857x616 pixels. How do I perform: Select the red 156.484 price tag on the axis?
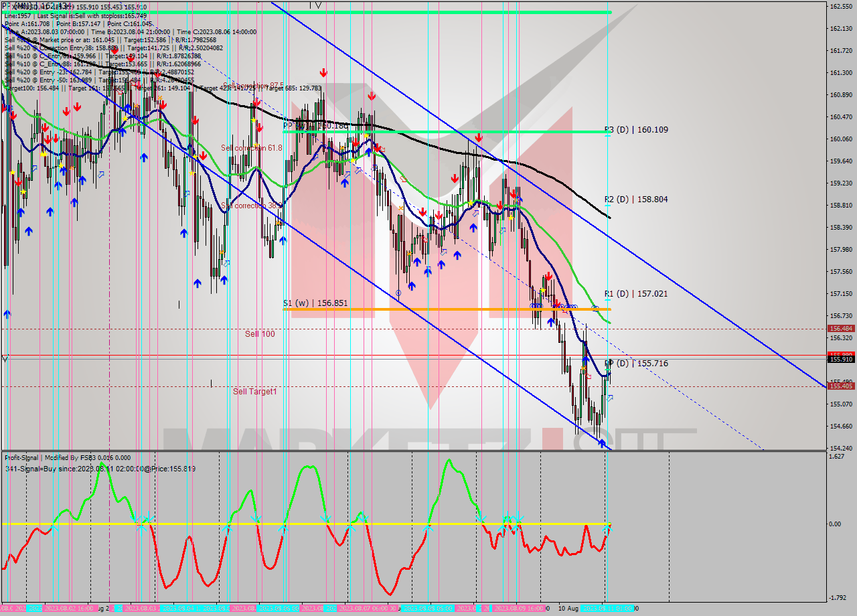click(x=840, y=329)
